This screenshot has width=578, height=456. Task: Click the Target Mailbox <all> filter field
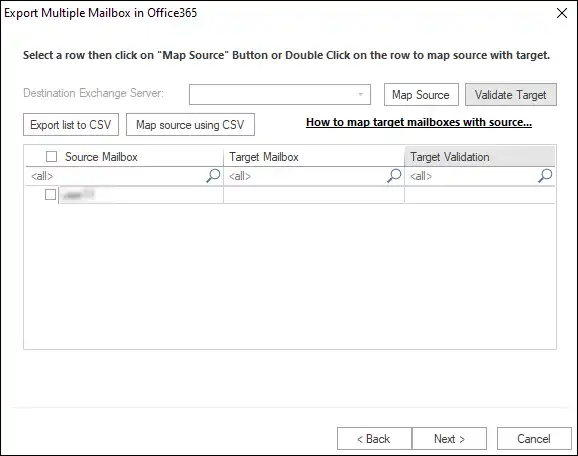[306, 176]
